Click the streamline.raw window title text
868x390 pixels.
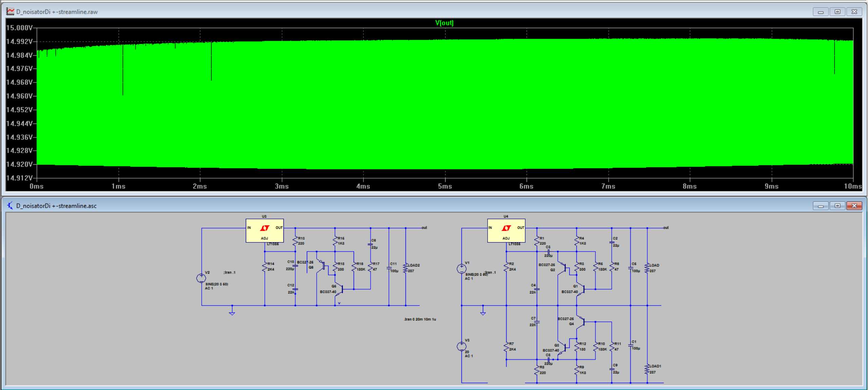click(x=57, y=12)
